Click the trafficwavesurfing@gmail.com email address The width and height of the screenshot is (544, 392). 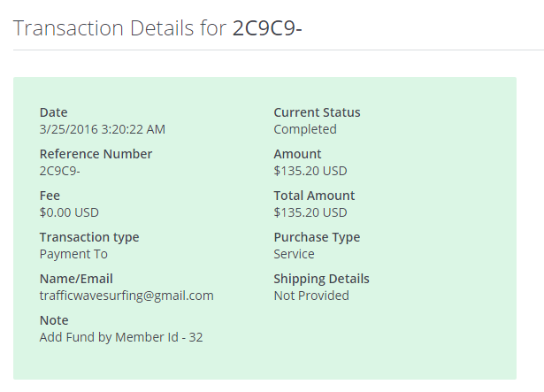[x=126, y=296]
